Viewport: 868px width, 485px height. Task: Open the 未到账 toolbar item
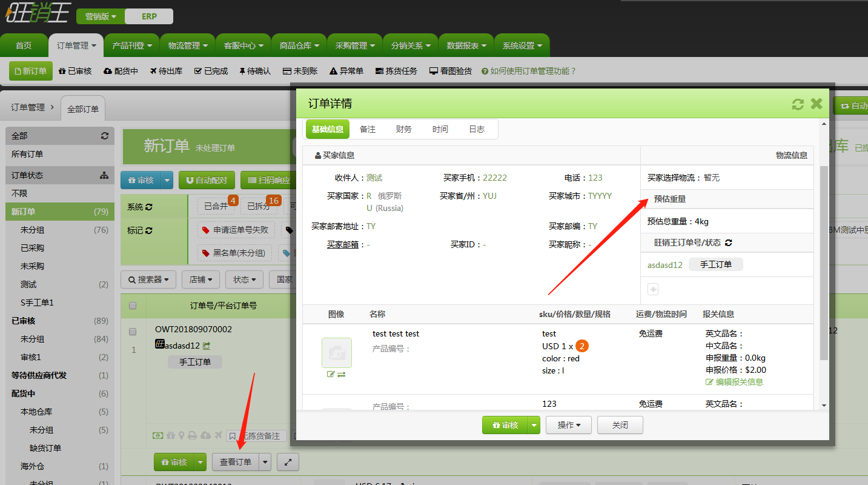click(x=300, y=71)
